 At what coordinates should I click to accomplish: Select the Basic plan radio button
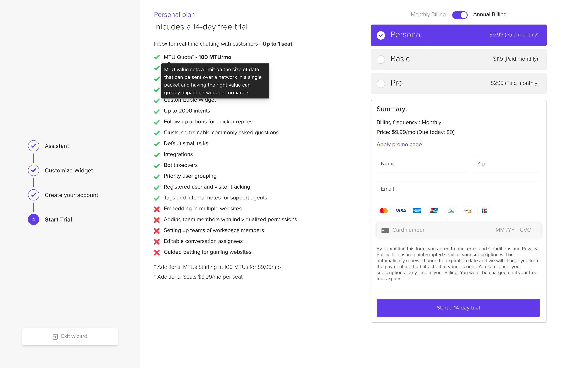381,59
